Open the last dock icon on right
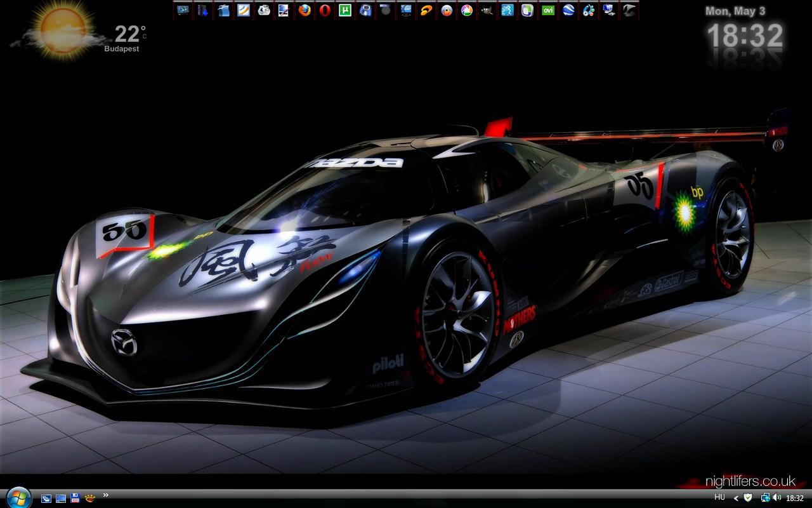The width and height of the screenshot is (812, 508). pyautogui.click(x=629, y=10)
